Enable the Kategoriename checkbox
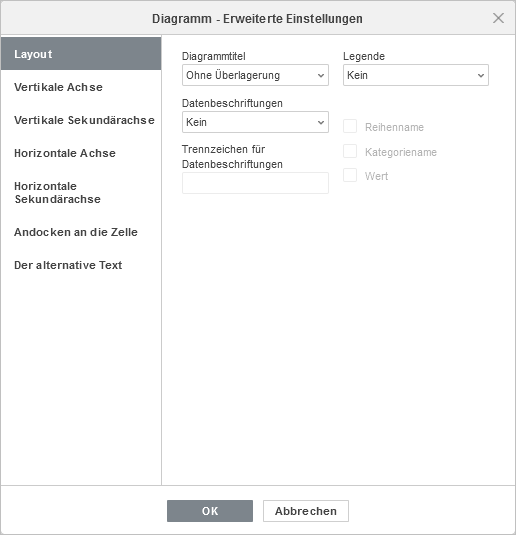The height and width of the screenshot is (535, 516). [x=350, y=151]
